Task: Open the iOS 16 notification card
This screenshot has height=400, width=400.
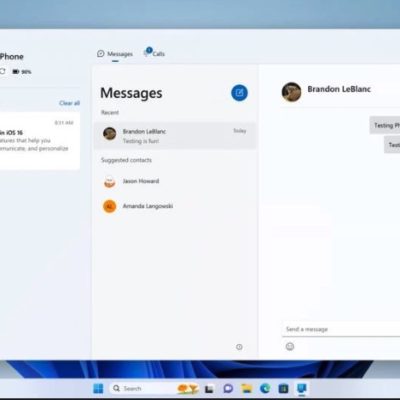Action: 39,141
